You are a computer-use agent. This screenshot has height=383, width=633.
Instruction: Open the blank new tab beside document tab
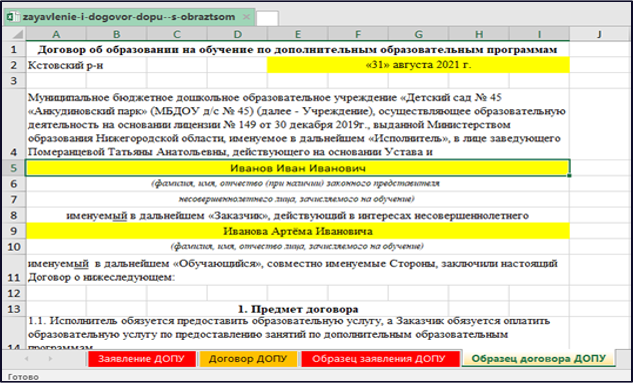click(267, 19)
